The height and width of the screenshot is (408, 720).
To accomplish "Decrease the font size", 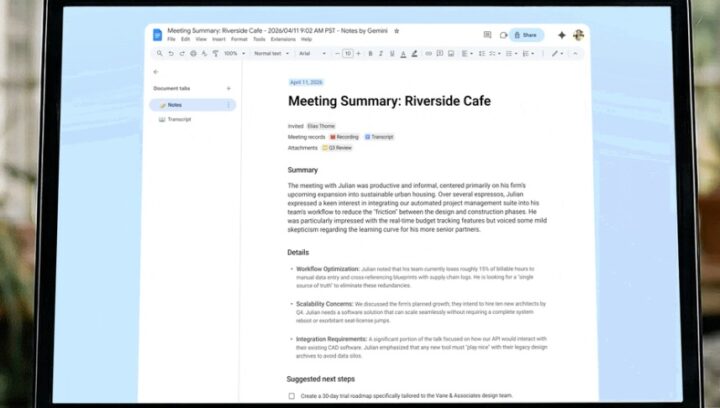I will click(338, 54).
